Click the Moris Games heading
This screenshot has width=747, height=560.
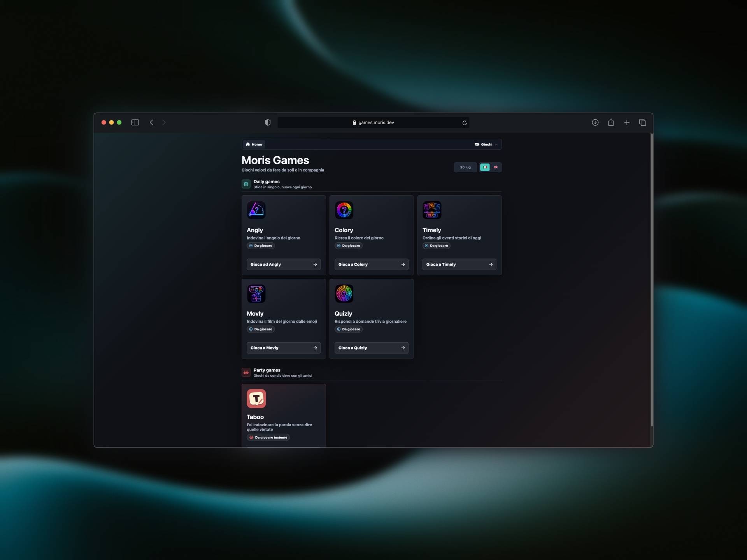pyautogui.click(x=275, y=160)
